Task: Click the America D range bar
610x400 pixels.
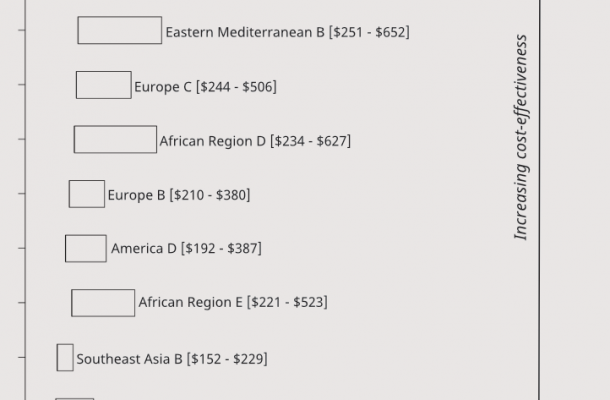Action: pyautogui.click(x=86, y=248)
